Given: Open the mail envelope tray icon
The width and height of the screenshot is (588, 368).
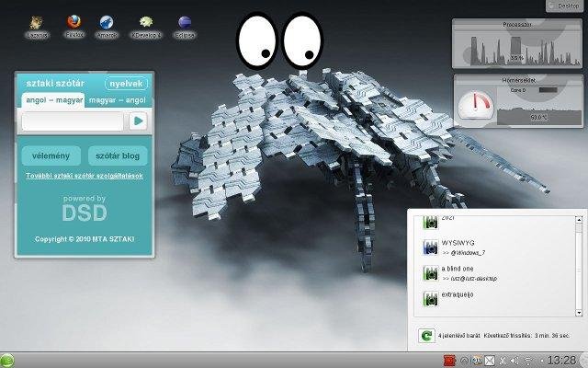Looking at the screenshot, I should (490, 361).
